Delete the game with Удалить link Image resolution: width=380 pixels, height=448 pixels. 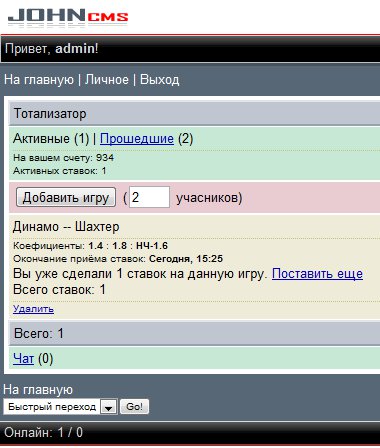click(x=33, y=309)
